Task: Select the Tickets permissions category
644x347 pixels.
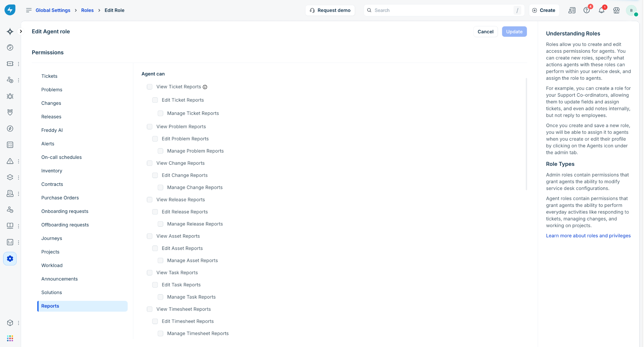Action: (x=49, y=76)
